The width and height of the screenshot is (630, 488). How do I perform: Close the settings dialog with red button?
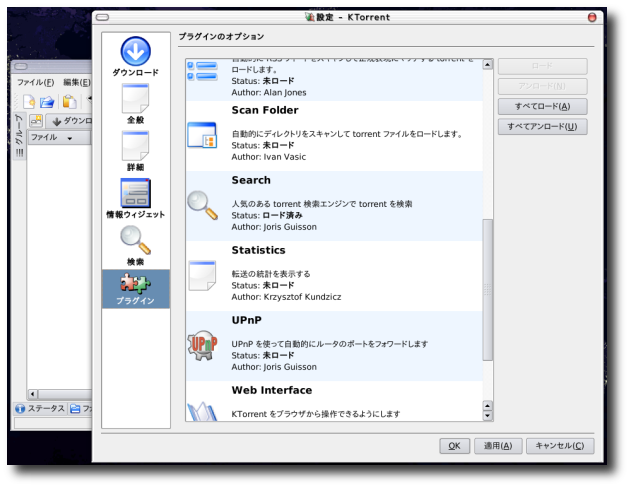coord(592,17)
